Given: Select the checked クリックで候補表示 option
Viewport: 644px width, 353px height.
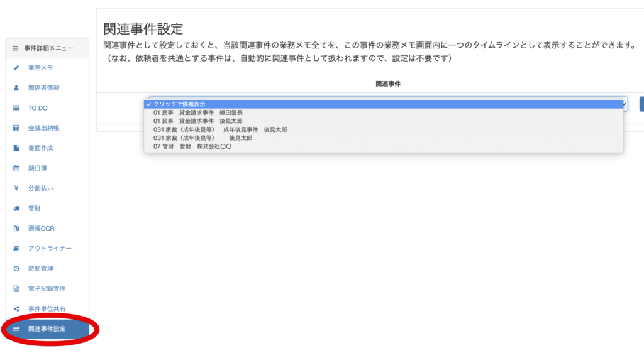Looking at the screenshot, I should (179, 104).
